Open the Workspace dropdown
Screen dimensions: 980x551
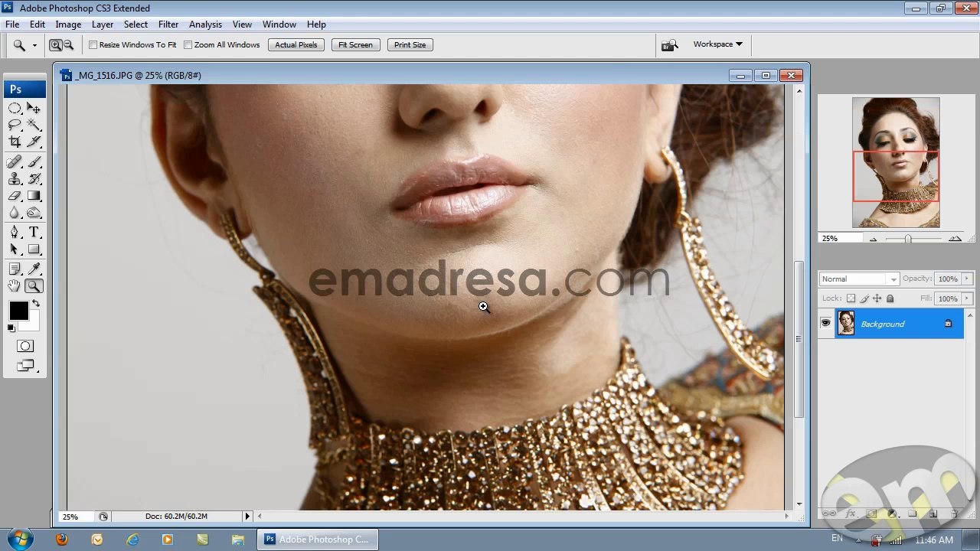pos(717,44)
